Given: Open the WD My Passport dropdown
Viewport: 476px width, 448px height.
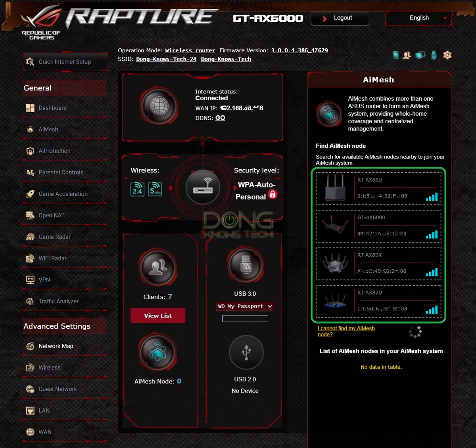Looking at the screenshot, I should coord(245,306).
